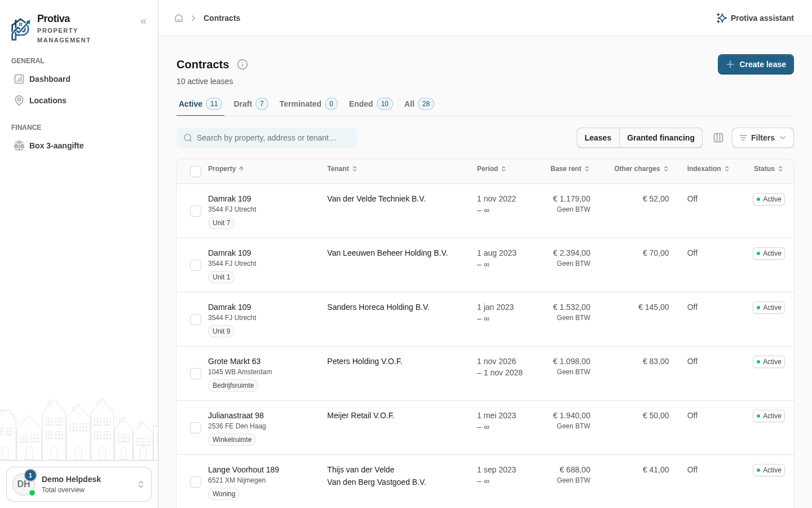Check the Damrak 109 Unit 1 row
This screenshot has width=812, height=508.
(196, 265)
